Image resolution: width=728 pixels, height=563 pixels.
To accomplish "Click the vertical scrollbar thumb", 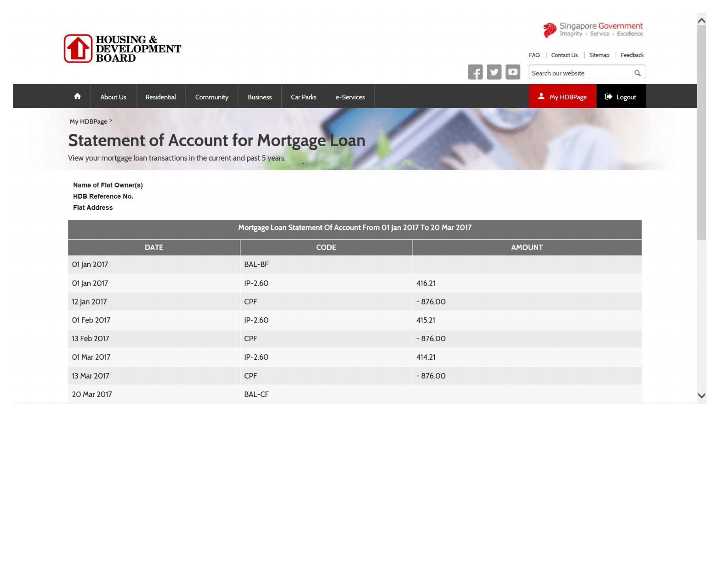I will point(701,132).
